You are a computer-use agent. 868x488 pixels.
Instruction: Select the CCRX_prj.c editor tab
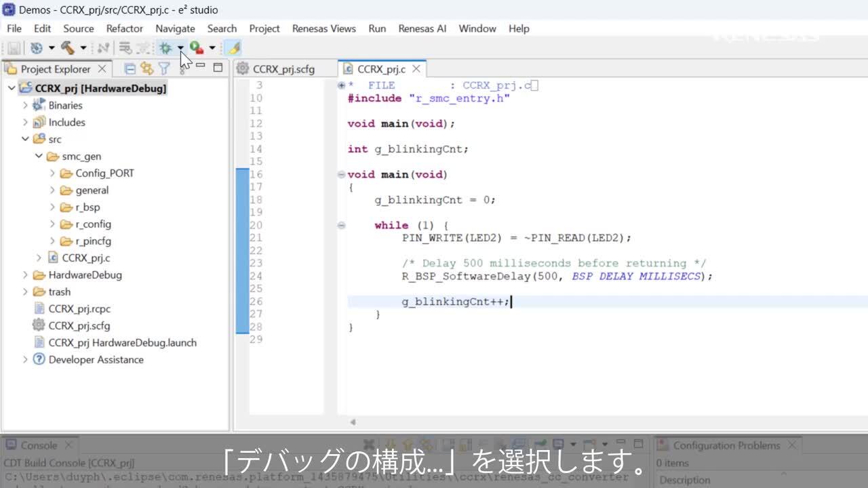(381, 69)
